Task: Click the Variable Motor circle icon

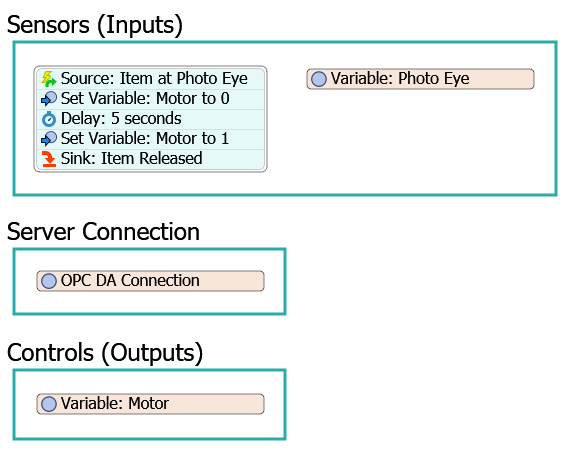Action: point(49,404)
